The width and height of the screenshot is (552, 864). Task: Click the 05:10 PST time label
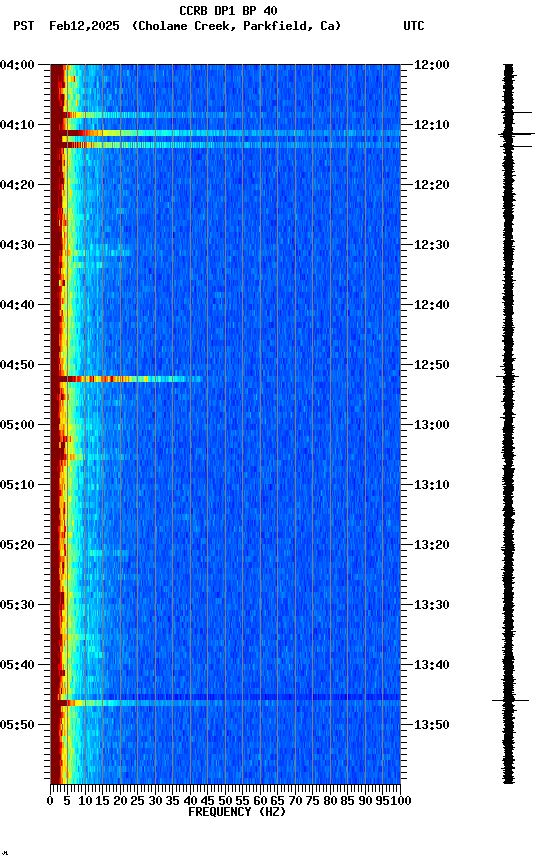17,485
